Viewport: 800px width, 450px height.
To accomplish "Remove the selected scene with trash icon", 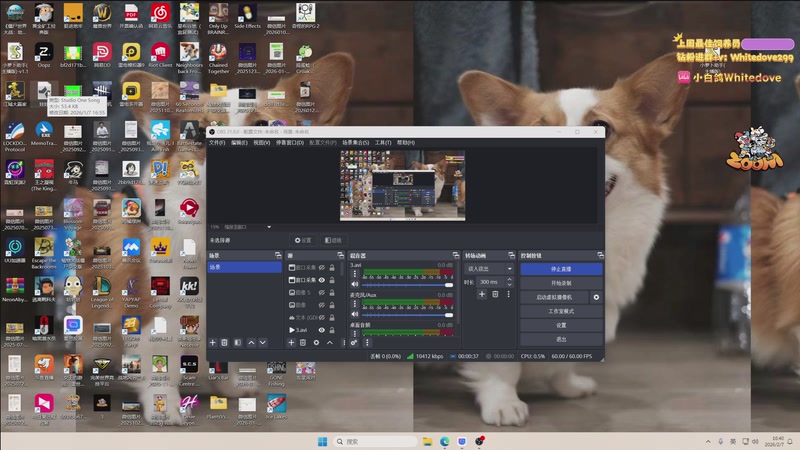I will (224, 343).
